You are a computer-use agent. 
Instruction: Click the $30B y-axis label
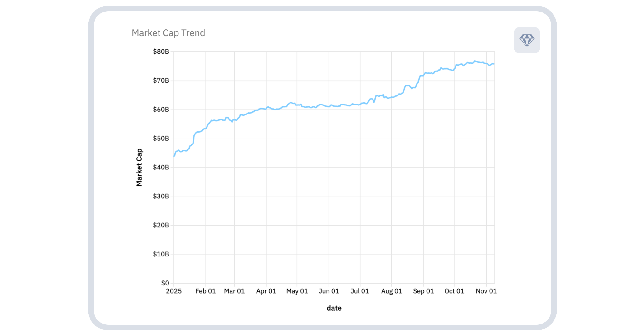coord(161,196)
